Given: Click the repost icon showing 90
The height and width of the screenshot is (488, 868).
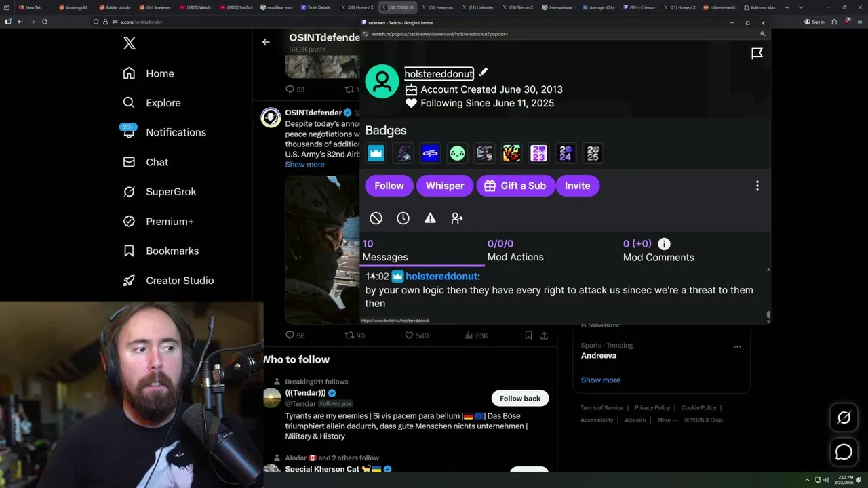Looking at the screenshot, I should click(350, 335).
